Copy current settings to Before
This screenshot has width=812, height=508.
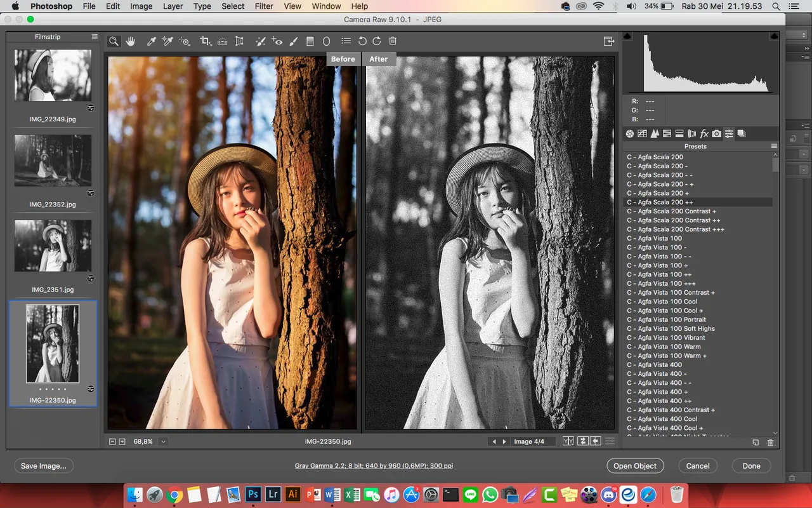[x=596, y=441]
